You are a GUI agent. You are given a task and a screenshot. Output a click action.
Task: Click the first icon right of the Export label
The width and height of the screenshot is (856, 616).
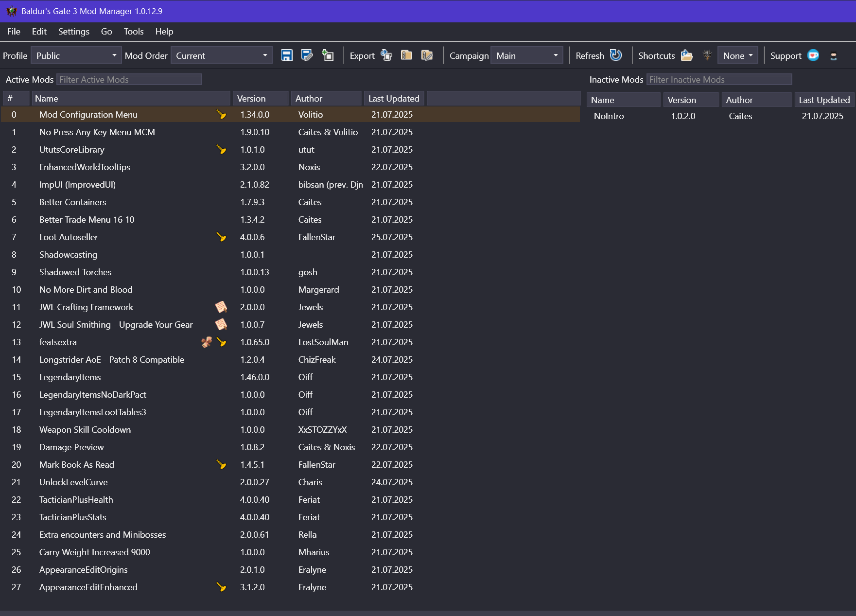click(x=386, y=55)
